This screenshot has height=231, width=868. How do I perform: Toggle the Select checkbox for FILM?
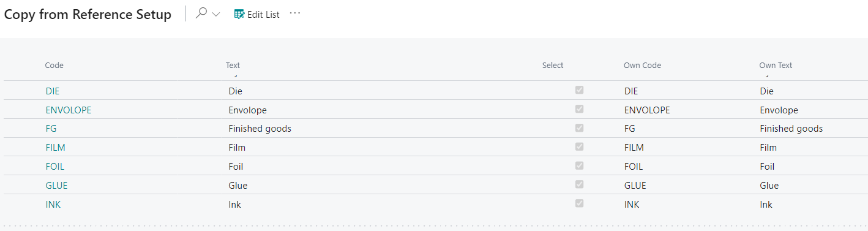(x=579, y=147)
